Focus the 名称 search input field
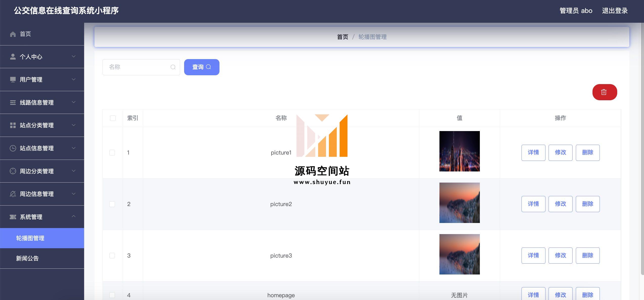 click(x=141, y=67)
